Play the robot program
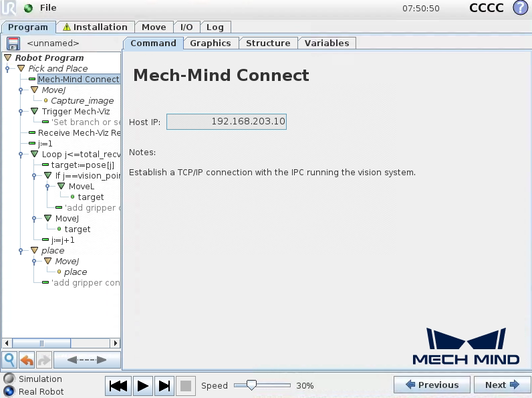This screenshot has height=398, width=532. [143, 386]
